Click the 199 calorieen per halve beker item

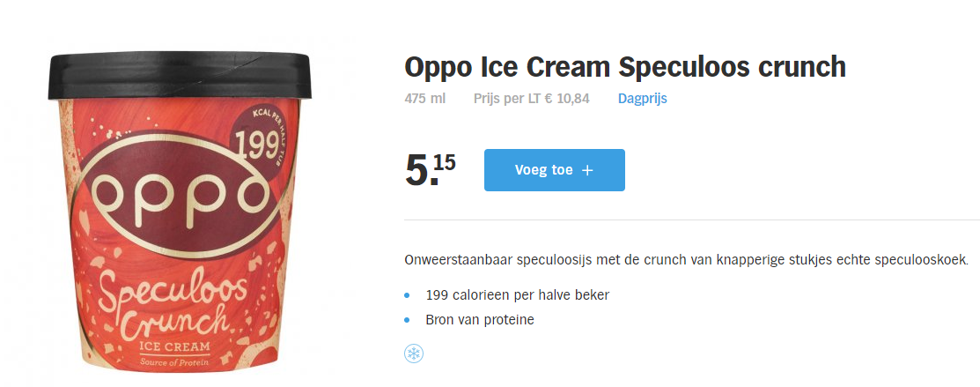[x=517, y=294]
